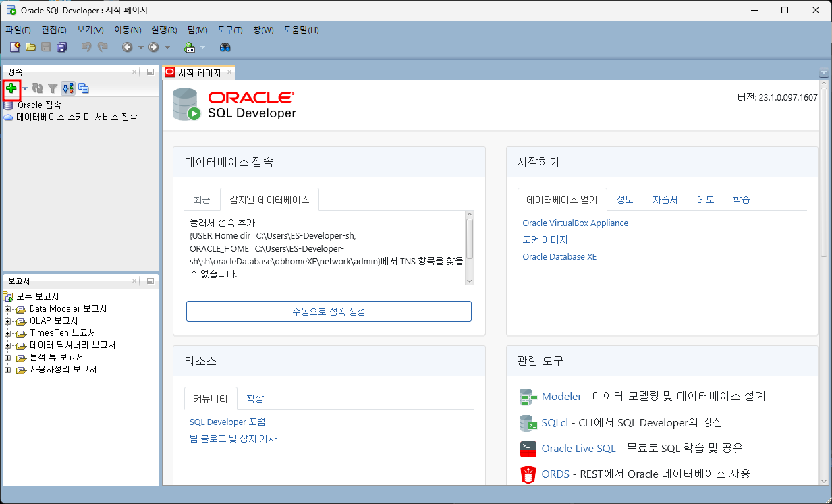Click the Undo arrow icon
The width and height of the screenshot is (832, 504).
[x=86, y=47]
